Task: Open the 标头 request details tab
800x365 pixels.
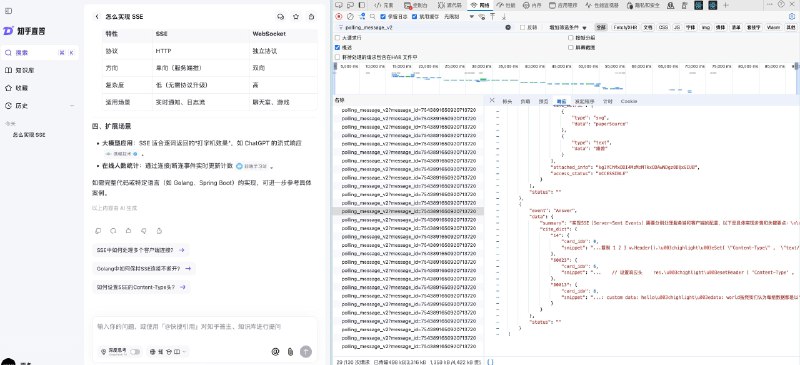Action: [x=507, y=101]
